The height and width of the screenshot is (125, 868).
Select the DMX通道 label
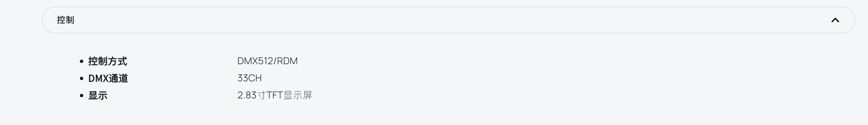[108, 78]
